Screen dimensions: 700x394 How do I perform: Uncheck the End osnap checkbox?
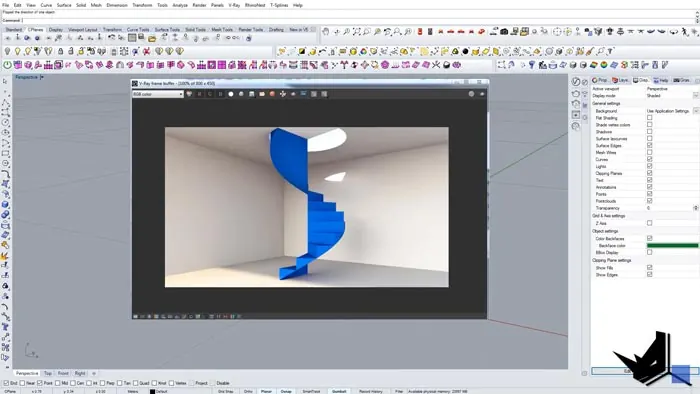[x=6, y=383]
